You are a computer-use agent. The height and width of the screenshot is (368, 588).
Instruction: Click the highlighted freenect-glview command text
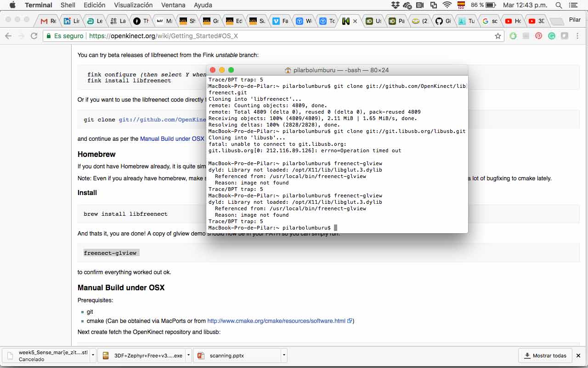(x=110, y=253)
